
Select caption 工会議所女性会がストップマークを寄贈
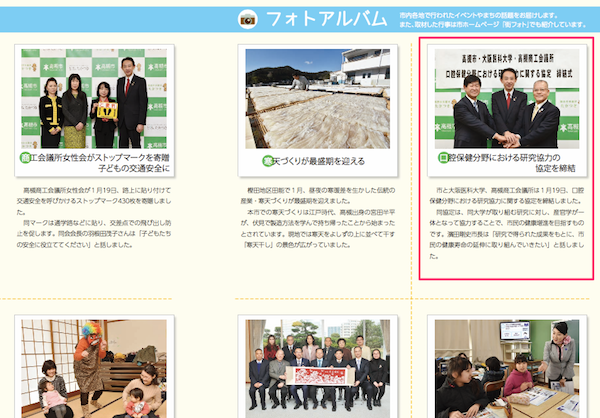click(x=100, y=157)
